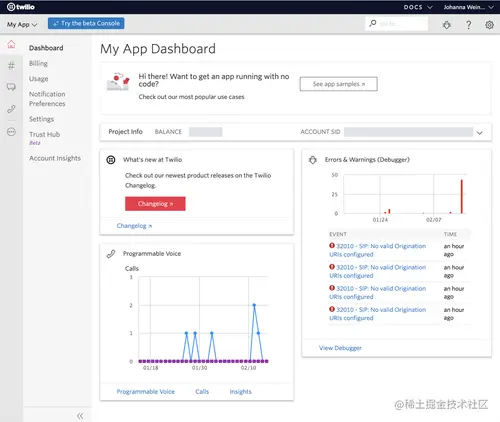Collapse sidebar with double chevron icon
This screenshot has width=500, height=422.
80,416
